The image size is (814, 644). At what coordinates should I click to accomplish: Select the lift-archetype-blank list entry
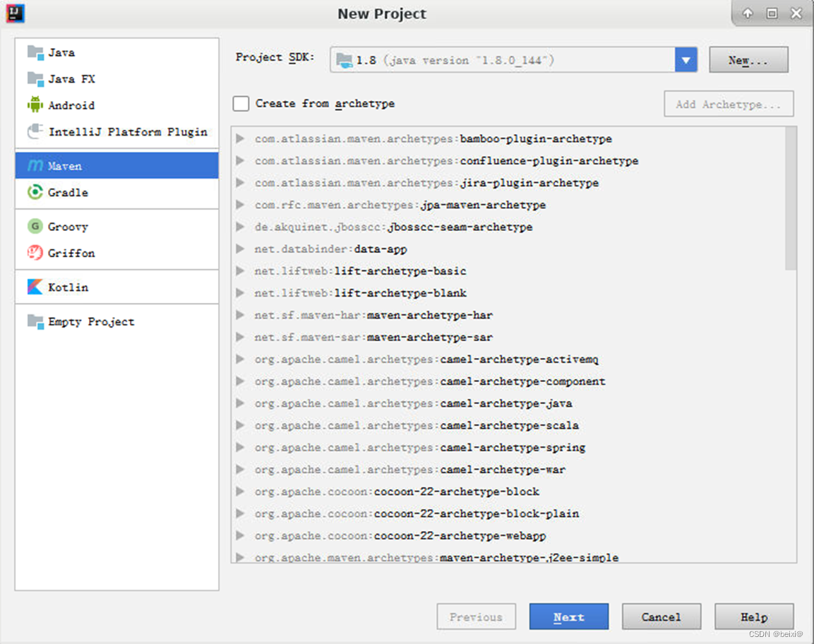400,293
